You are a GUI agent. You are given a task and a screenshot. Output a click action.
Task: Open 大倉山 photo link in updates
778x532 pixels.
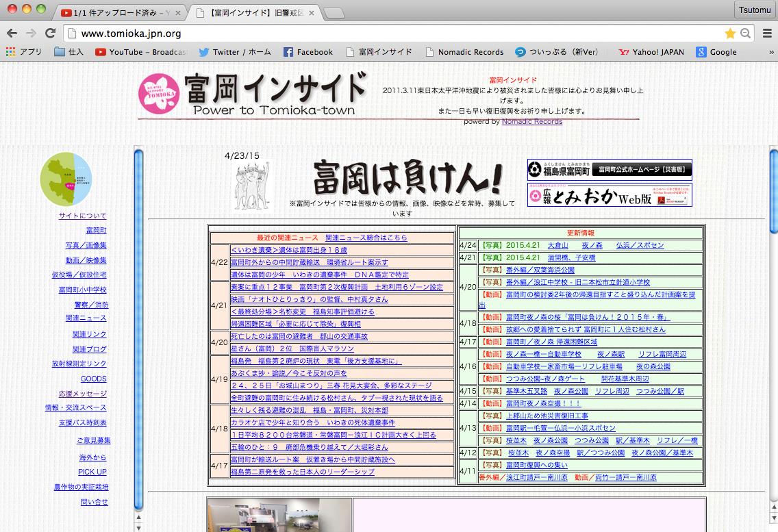coord(557,245)
